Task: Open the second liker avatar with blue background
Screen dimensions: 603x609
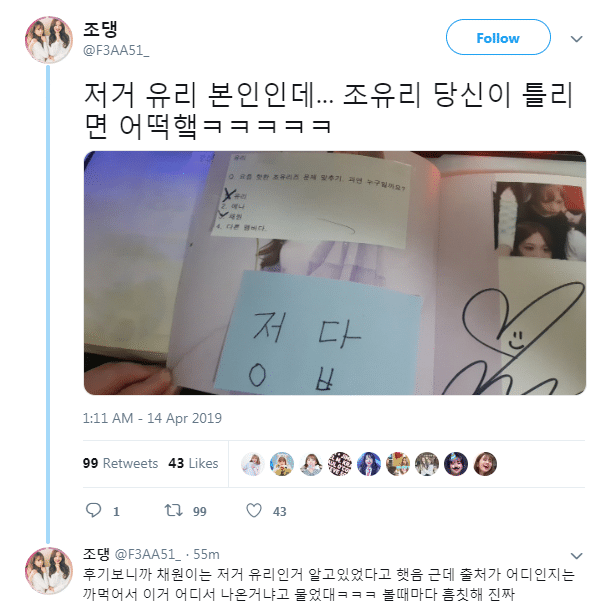Action: [282, 464]
